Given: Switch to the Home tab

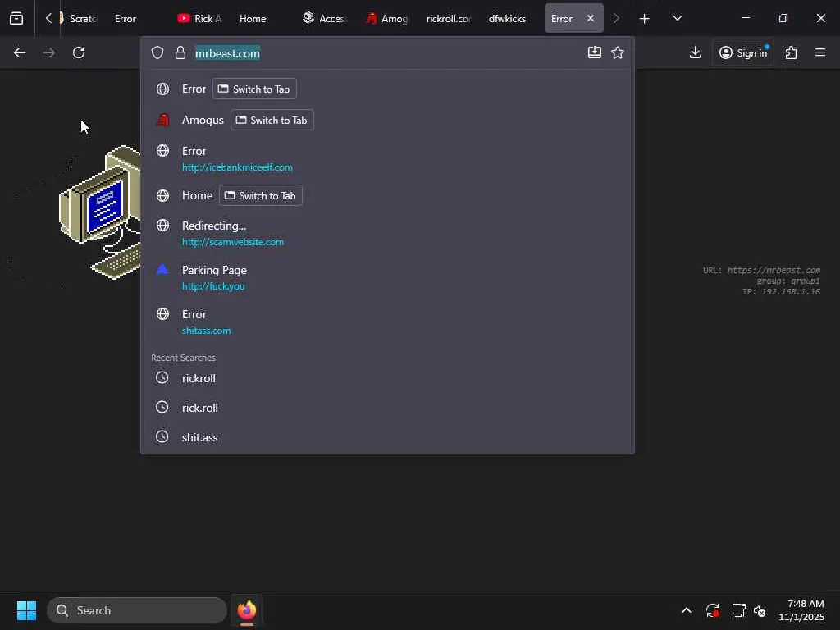Looking at the screenshot, I should pos(253,18).
